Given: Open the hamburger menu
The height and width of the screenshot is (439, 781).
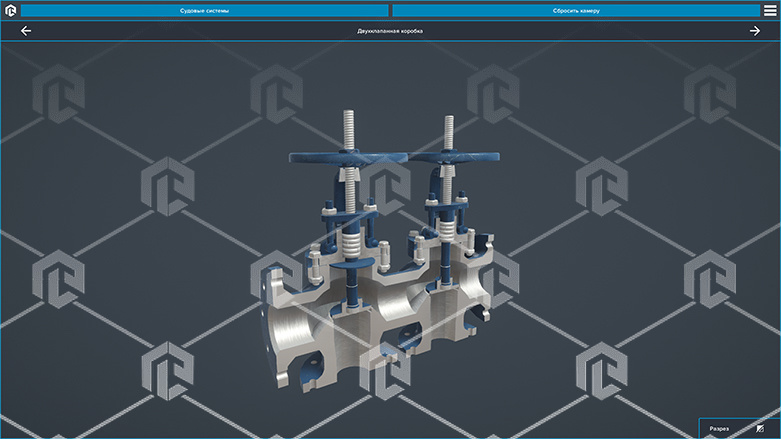Looking at the screenshot, I should (770, 10).
